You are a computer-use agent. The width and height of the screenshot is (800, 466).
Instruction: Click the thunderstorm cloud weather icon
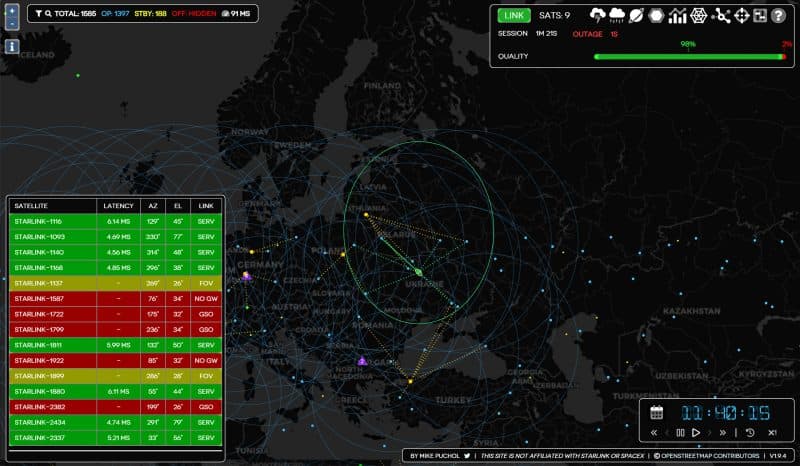pos(599,15)
